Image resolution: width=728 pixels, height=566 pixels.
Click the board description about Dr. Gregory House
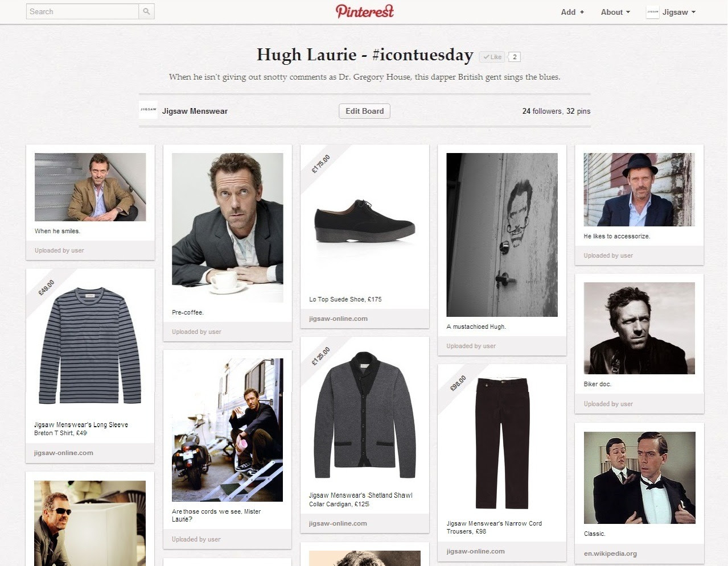click(364, 77)
